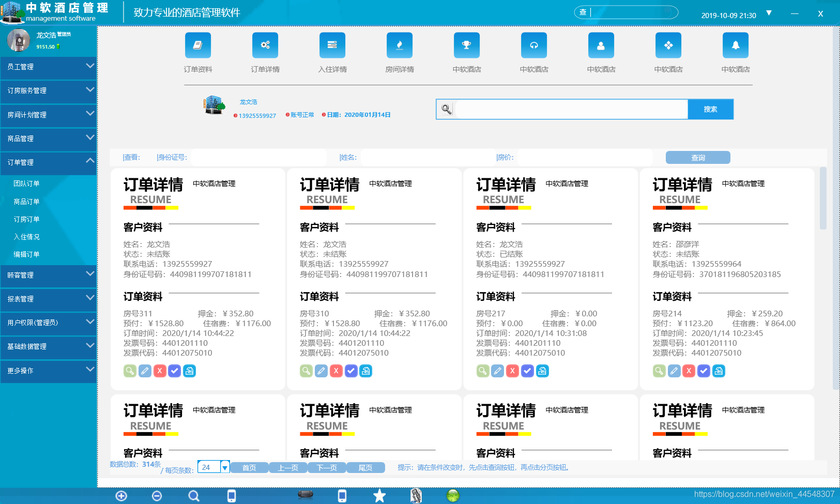Open the 房间详情 toolbar icon
Image resolution: width=840 pixels, height=504 pixels.
400,45
